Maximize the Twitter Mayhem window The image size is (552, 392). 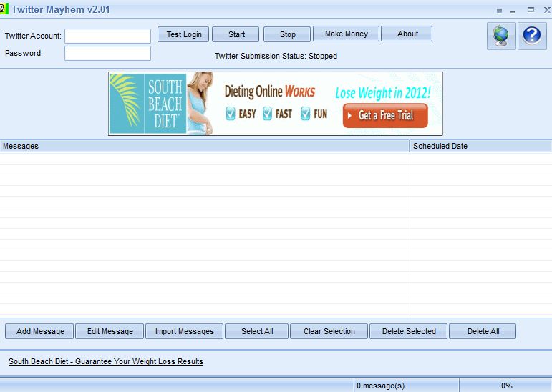tap(531, 10)
